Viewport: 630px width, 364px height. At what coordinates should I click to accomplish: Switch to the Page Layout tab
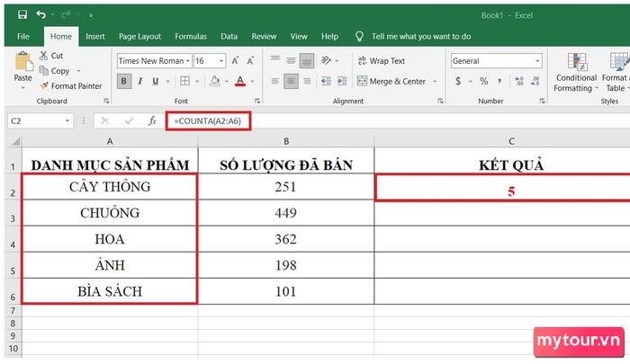tap(139, 37)
